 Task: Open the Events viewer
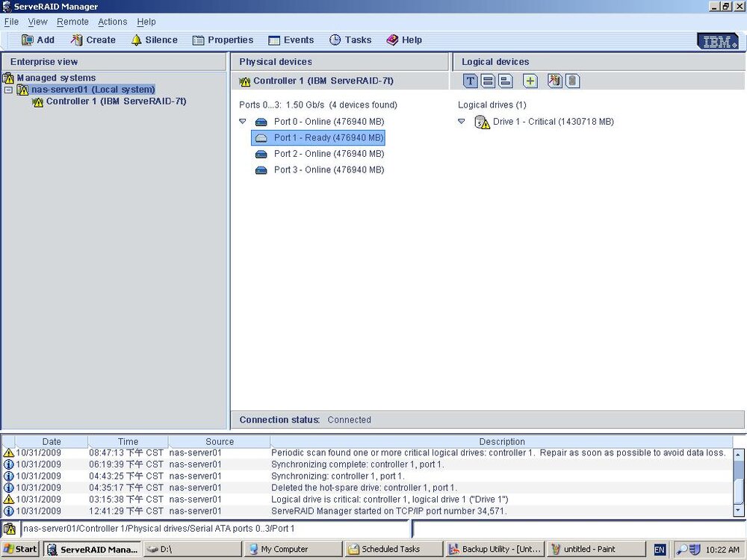(x=291, y=40)
